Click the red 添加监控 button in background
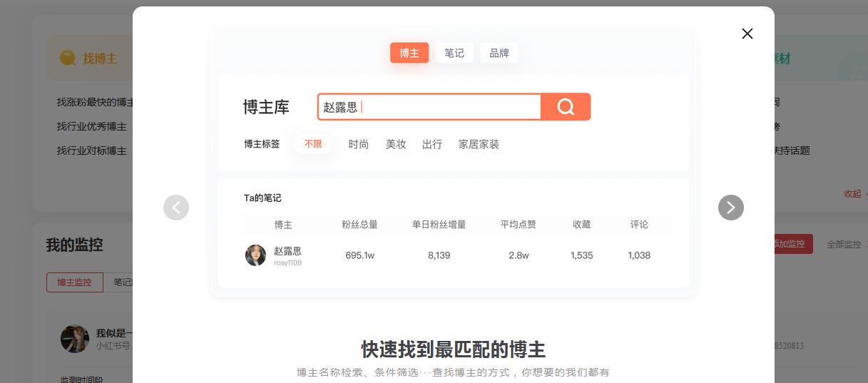The width and height of the screenshot is (868, 383). coord(793,244)
